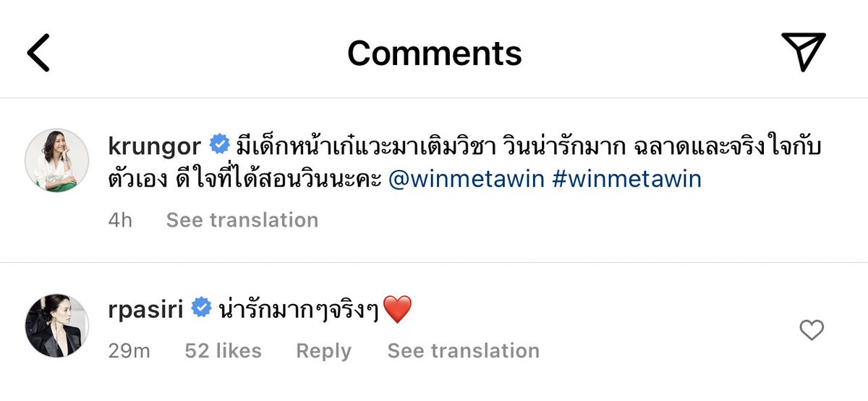Go back using the left arrow

(x=38, y=52)
